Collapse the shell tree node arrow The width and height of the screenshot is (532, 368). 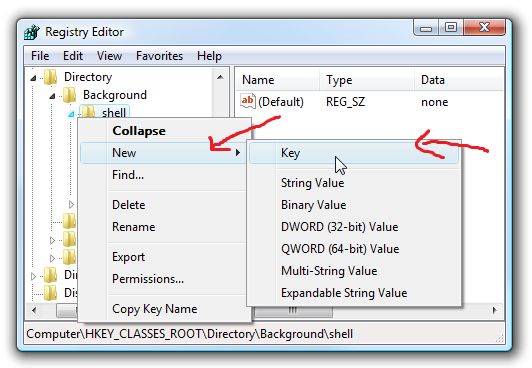coord(71,114)
